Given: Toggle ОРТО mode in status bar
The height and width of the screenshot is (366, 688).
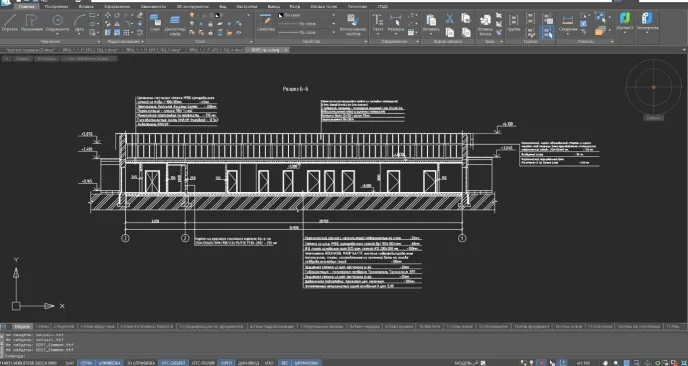Looking at the screenshot, I should tap(226, 363).
